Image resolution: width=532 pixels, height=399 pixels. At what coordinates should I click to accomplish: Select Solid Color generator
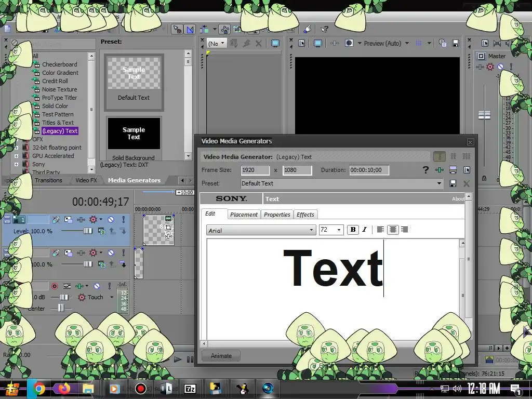pyautogui.click(x=55, y=106)
